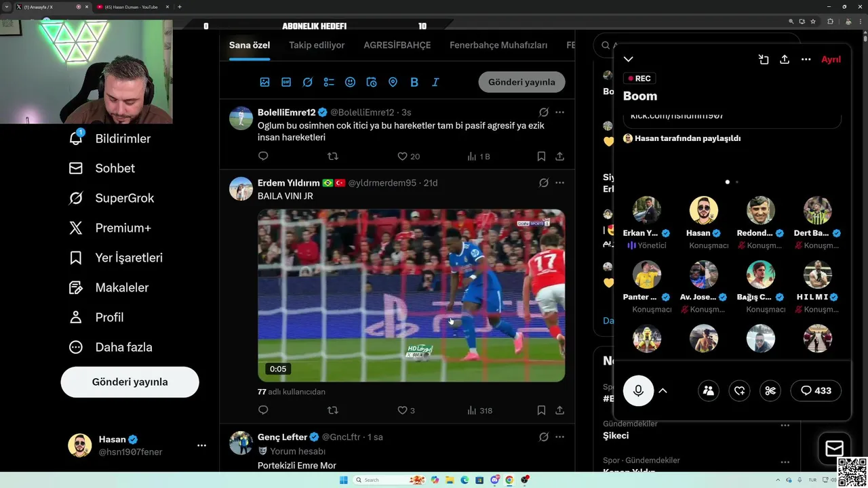Open Yer İşaretleri bookmarks
The height and width of the screenshot is (488, 868).
click(x=115, y=258)
